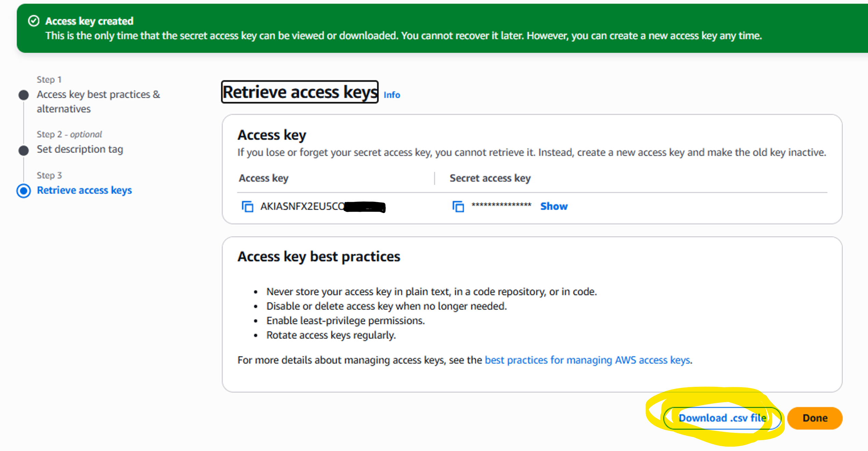Click the AKIASNFX2EU5 access key value
868x451 pixels.
click(x=302, y=207)
